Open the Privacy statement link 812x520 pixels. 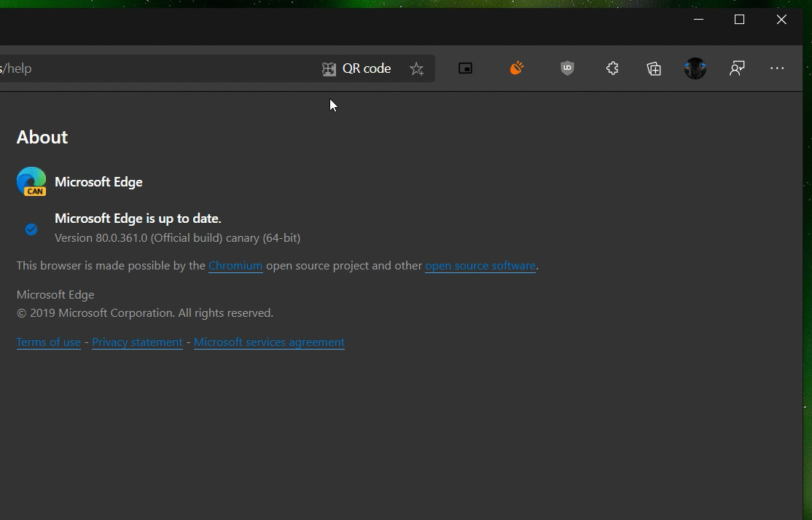(137, 342)
